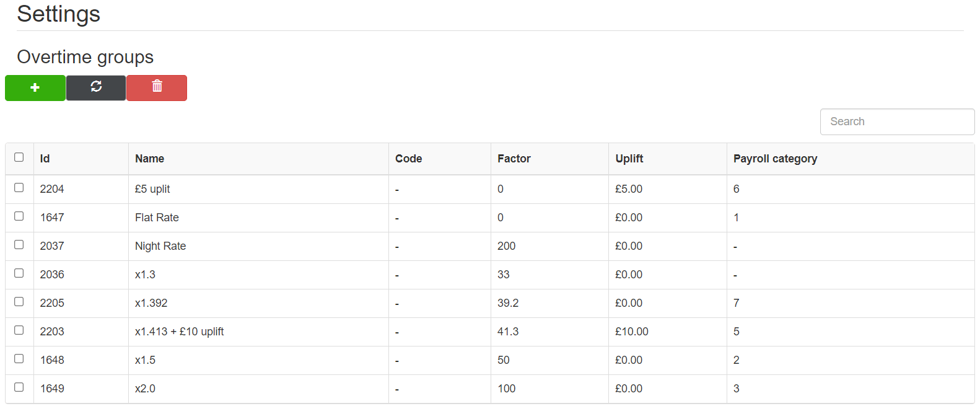Viewport: 980px width, 406px height.
Task: Tick checkbox for x1.413 + £10 uplift
Action: pyautogui.click(x=19, y=330)
